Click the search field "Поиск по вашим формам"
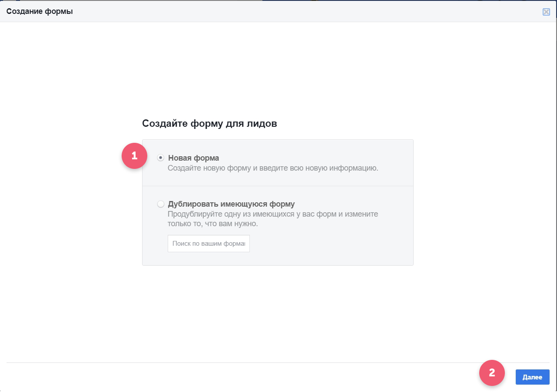This screenshot has width=557, height=392. 209,244
